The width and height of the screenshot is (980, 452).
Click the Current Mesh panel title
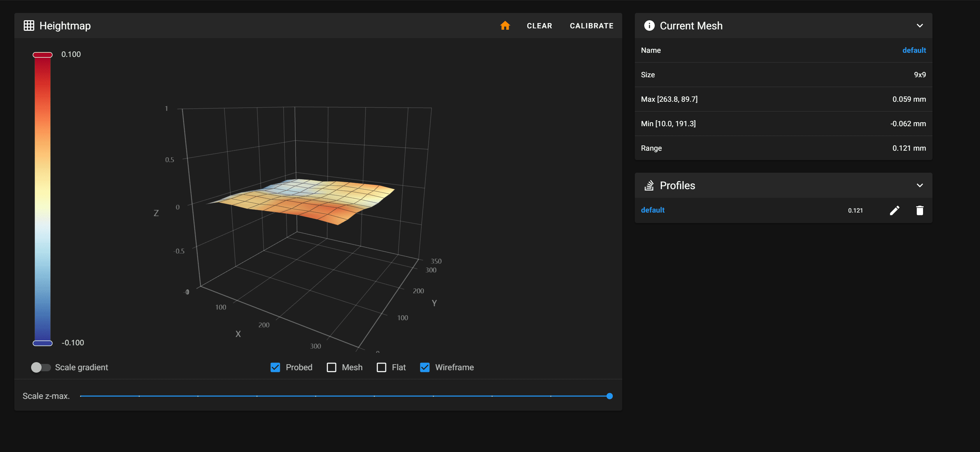[x=691, y=26]
